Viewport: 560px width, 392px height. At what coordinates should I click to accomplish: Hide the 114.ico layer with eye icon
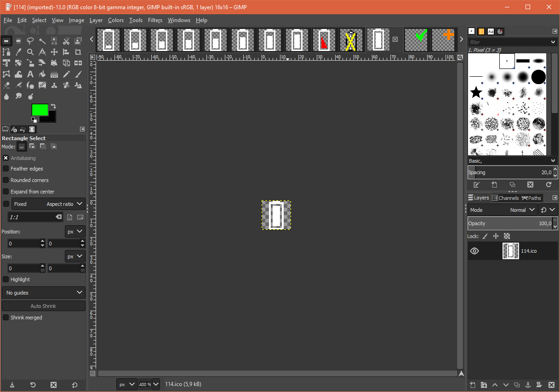pyautogui.click(x=474, y=251)
